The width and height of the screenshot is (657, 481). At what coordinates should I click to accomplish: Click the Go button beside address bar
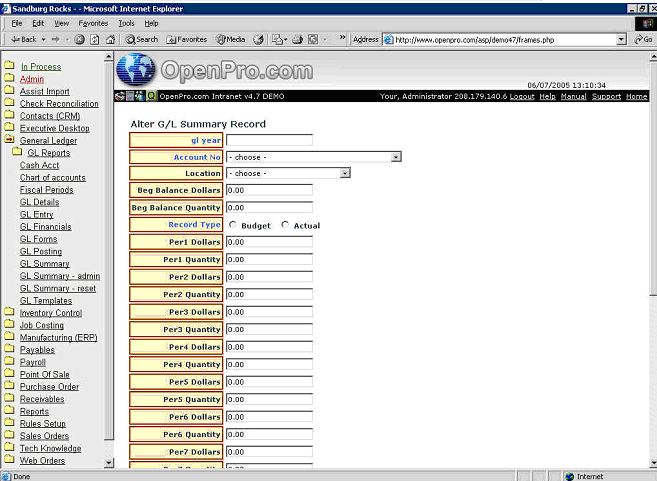pos(646,39)
